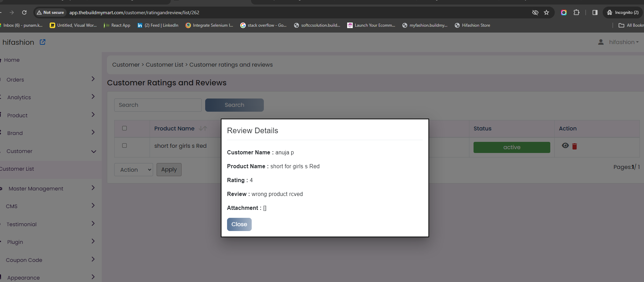Open the softccsolution.build bookmark
Viewport: 644px width, 282px height.
coord(317,25)
